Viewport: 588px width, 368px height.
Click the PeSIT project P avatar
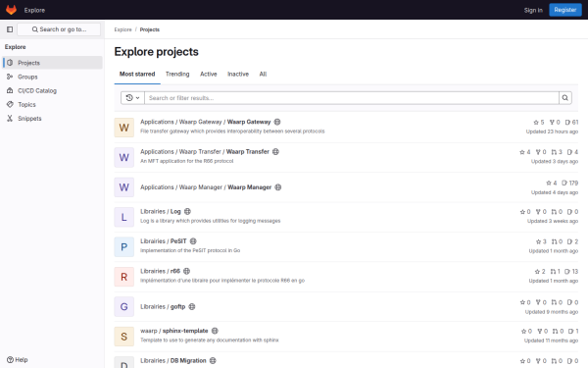124,247
